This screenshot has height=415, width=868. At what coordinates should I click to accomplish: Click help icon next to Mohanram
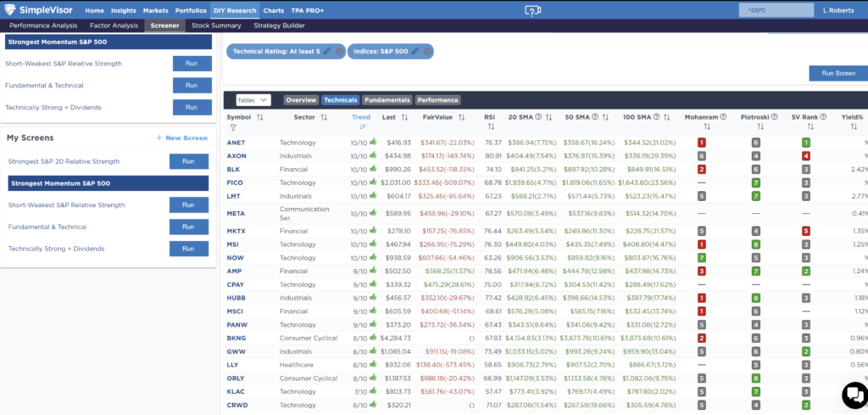[725, 117]
